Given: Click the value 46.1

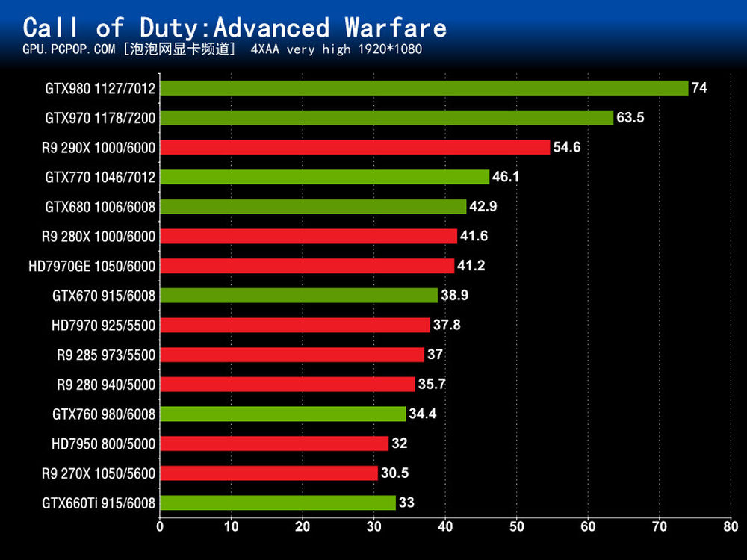Looking at the screenshot, I should (506, 177).
